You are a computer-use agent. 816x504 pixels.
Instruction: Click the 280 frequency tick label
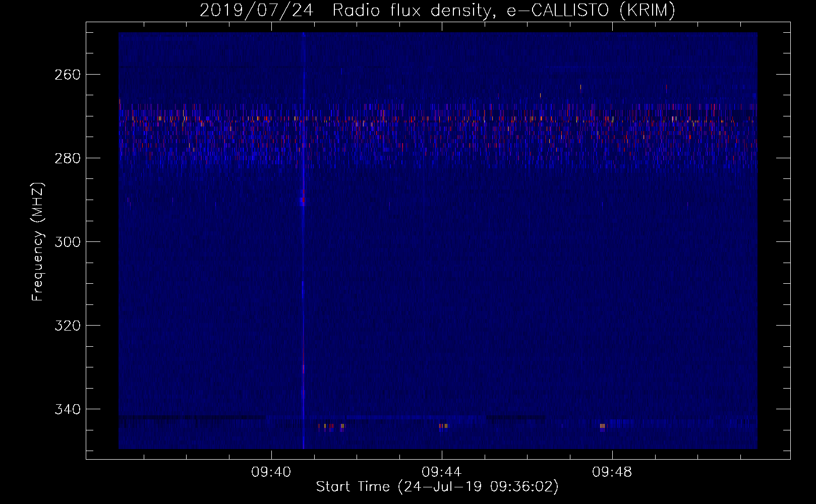point(68,159)
